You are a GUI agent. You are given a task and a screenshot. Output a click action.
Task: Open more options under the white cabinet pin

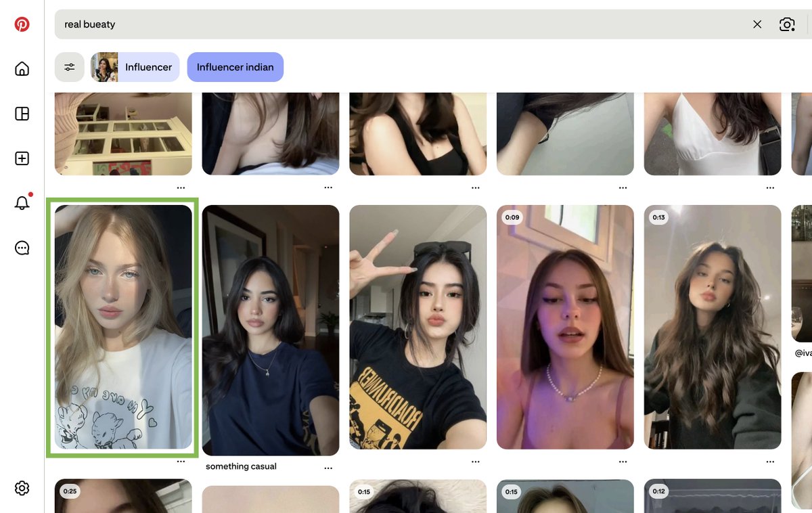tap(181, 187)
